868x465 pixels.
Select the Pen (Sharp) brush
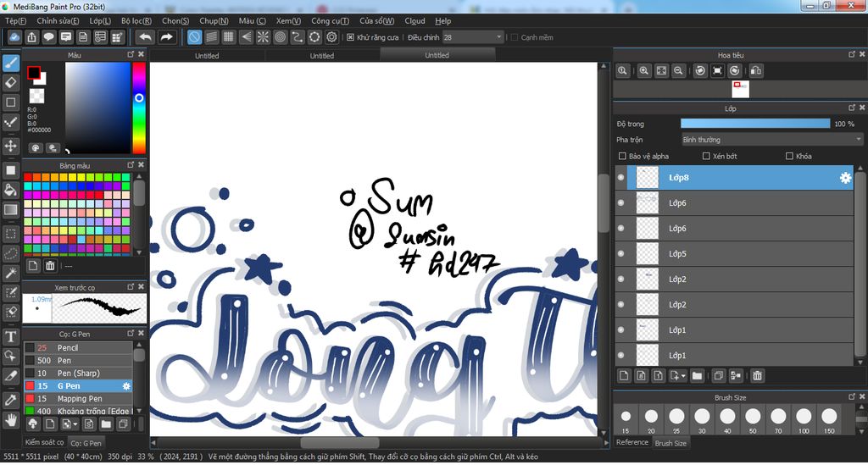point(77,374)
